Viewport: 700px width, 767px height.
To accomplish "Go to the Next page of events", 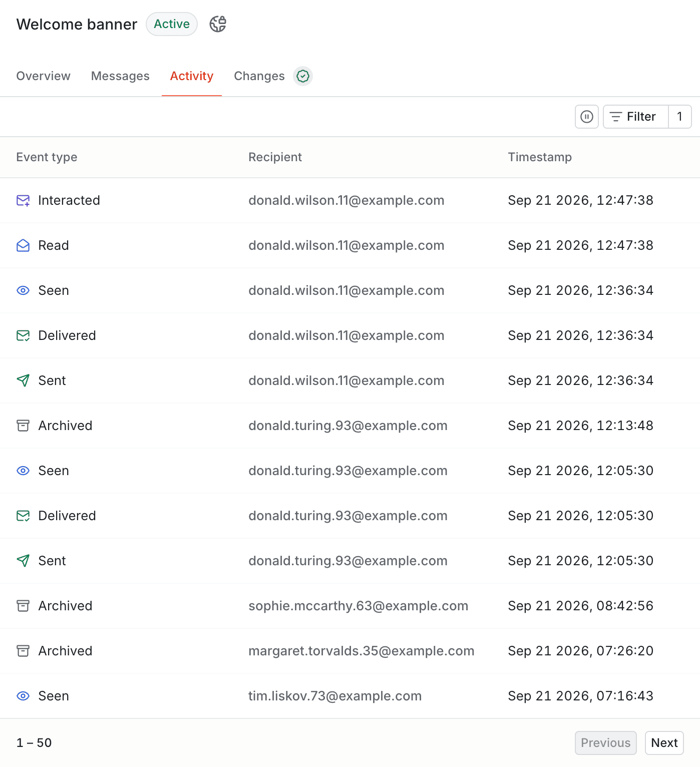I will coord(664,743).
